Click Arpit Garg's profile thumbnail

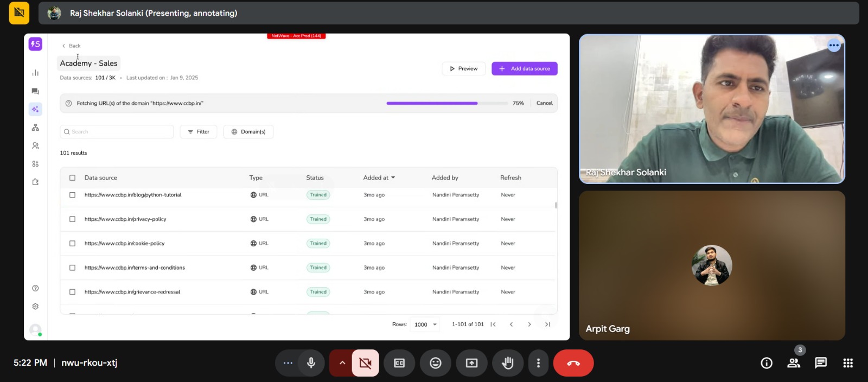(x=712, y=265)
